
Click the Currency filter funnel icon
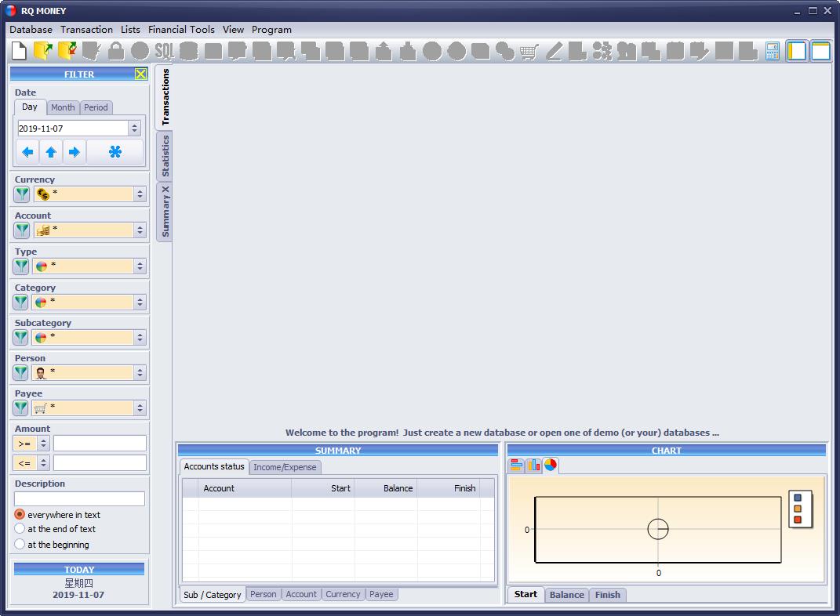coord(21,194)
